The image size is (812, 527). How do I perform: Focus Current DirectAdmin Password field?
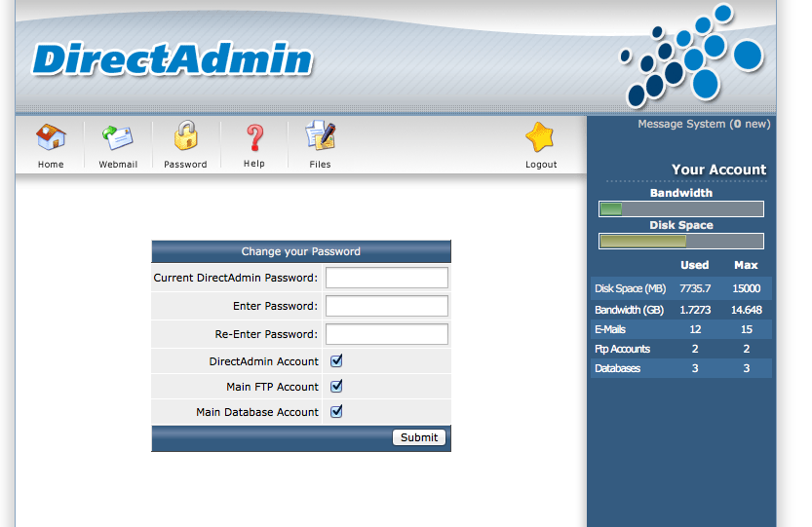tap(387, 278)
